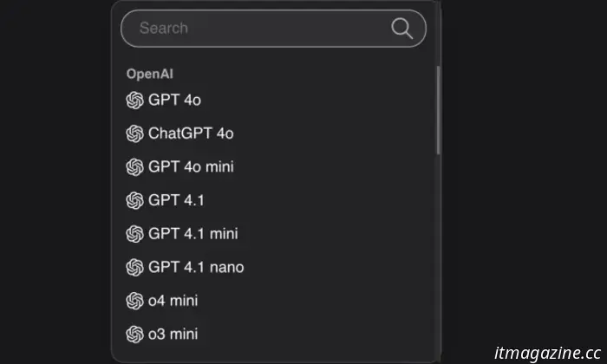Click the logo icon beside o3 mini
Viewport: 607px width, 364px height.
(x=134, y=335)
